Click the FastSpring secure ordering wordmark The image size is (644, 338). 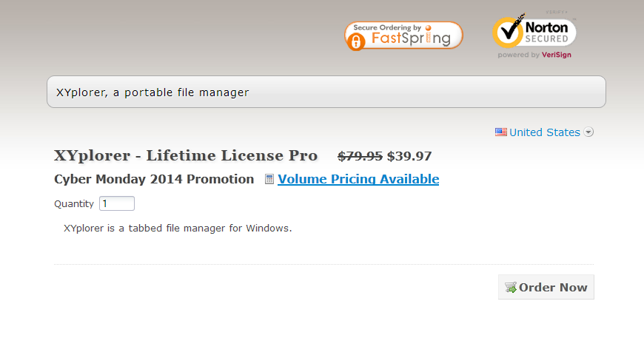point(410,38)
